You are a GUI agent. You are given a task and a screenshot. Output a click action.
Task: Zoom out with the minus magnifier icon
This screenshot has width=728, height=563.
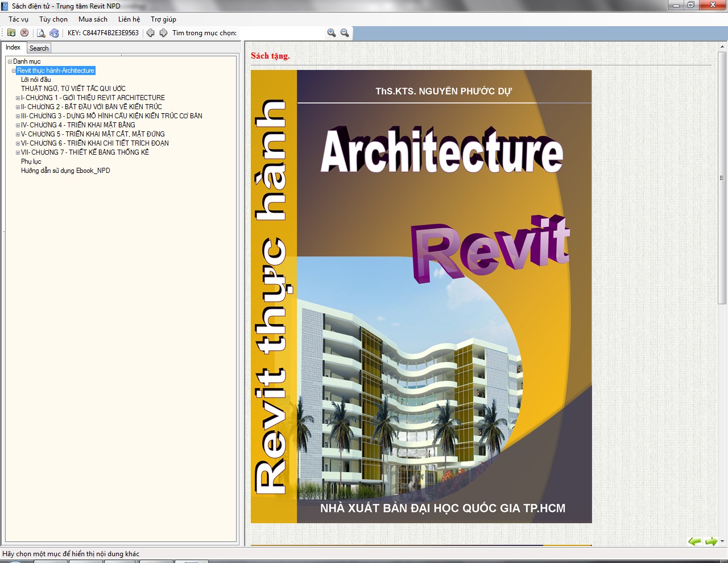click(345, 33)
